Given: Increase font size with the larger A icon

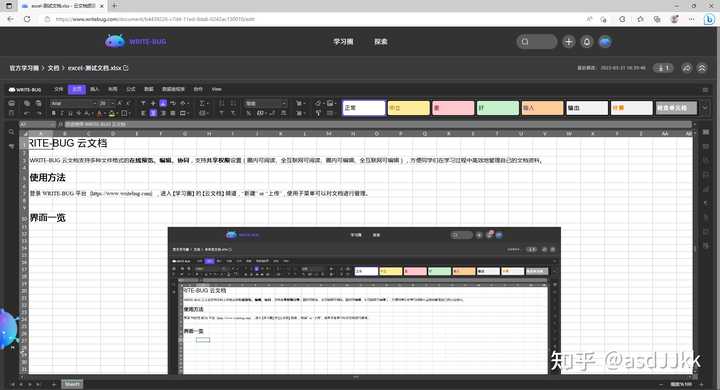Looking at the screenshot, I should (x=119, y=103).
